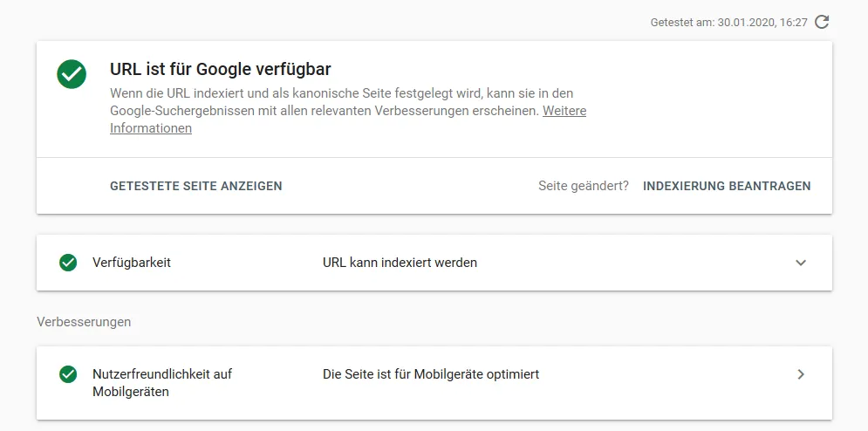
Task: Select the Nutzerfreundlichkeit auf Mobilgeräten label
Action: tap(162, 383)
